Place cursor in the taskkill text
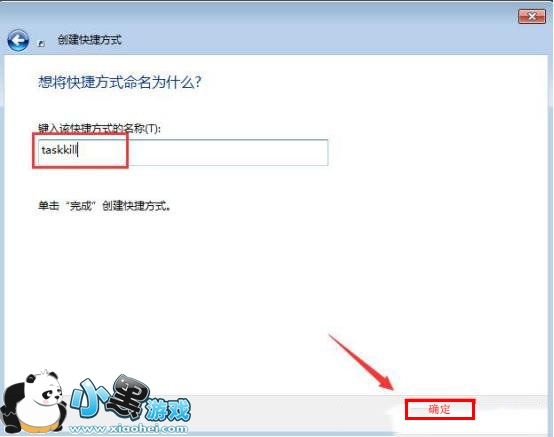Screen dimensions: 554x437 coord(59,150)
